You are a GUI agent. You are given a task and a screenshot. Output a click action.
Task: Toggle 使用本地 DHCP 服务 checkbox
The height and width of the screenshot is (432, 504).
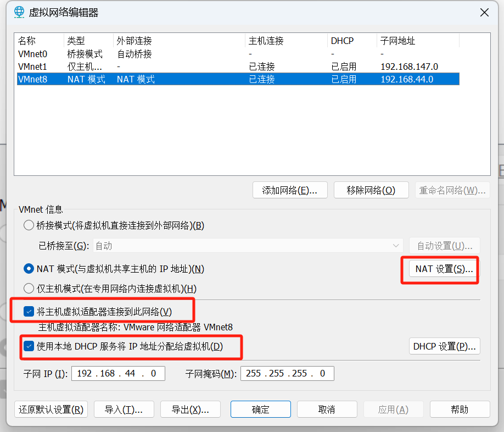click(x=29, y=346)
